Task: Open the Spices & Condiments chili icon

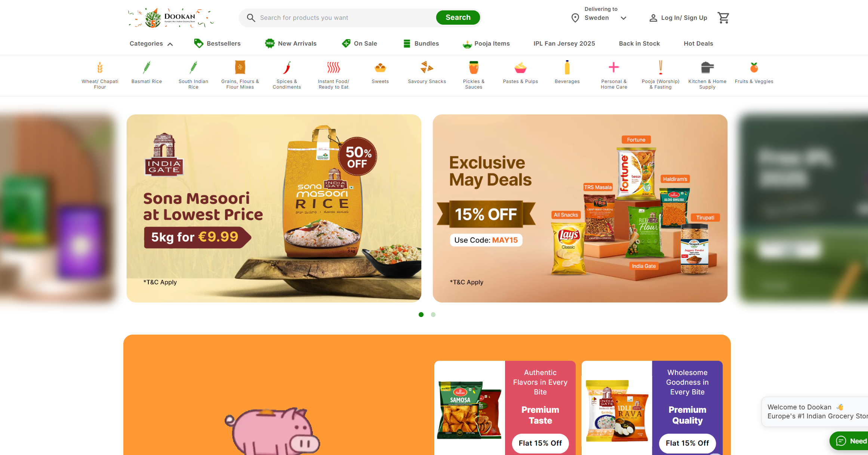Action: pyautogui.click(x=287, y=68)
